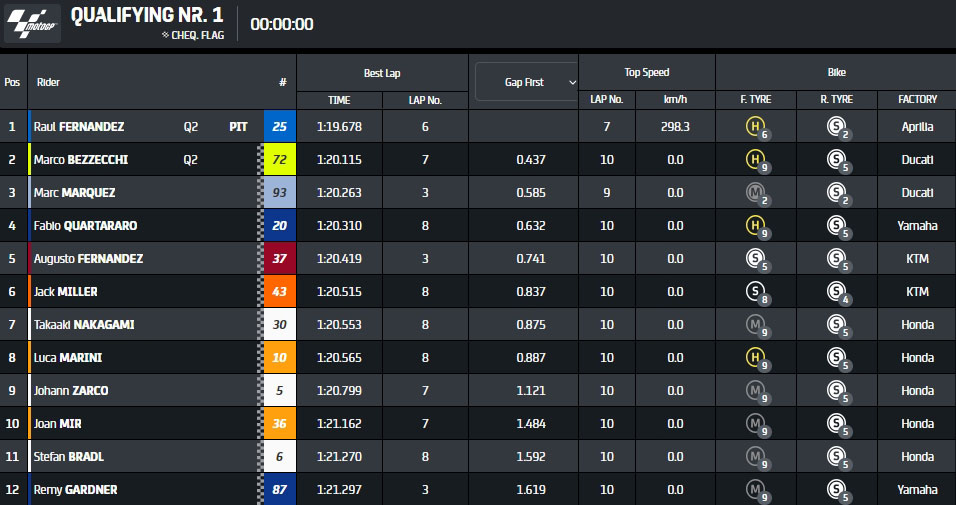Open the Gap First dropdown
956x505 pixels.
point(526,82)
